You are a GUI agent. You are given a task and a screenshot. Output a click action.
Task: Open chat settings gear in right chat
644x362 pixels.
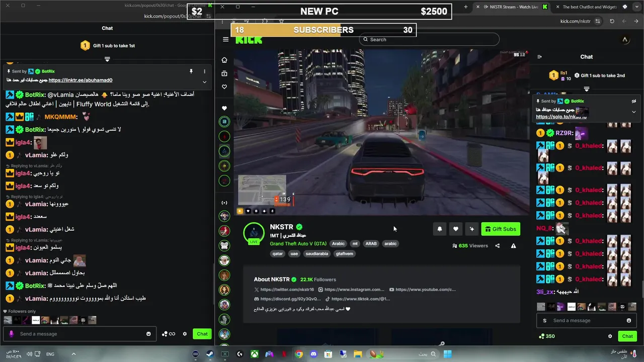click(x=610, y=336)
